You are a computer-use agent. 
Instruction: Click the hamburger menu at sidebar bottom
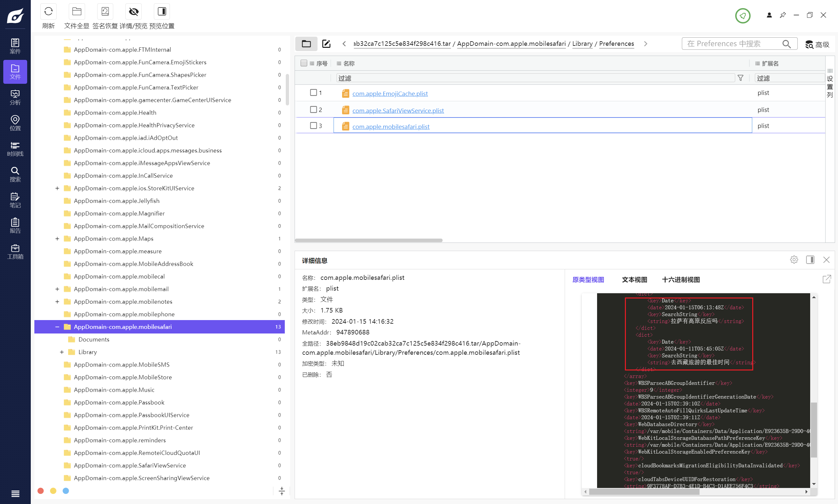(15, 494)
